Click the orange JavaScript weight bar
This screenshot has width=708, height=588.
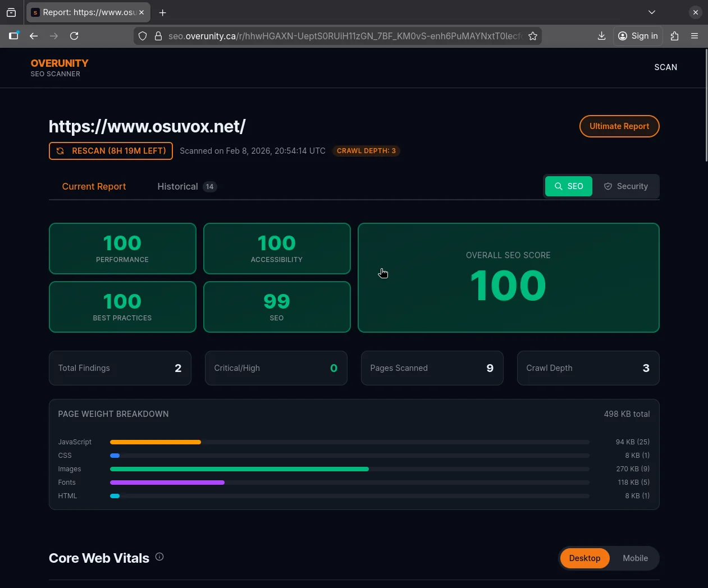point(156,442)
